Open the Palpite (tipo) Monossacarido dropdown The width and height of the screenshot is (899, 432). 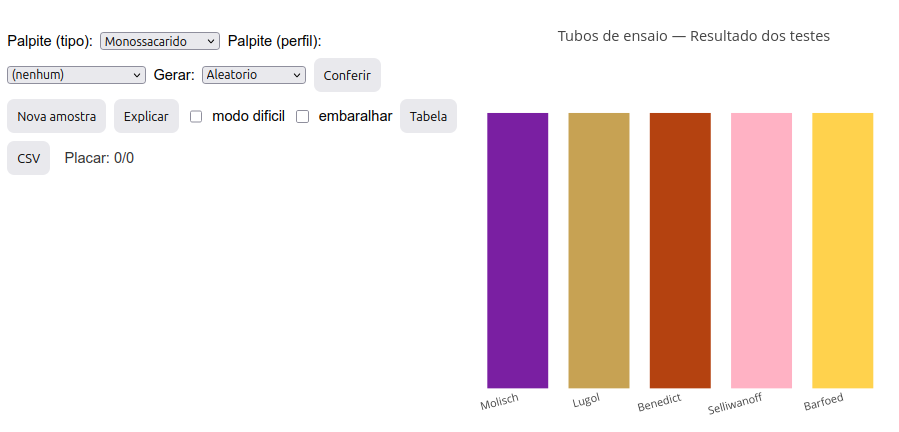pyautogui.click(x=159, y=41)
